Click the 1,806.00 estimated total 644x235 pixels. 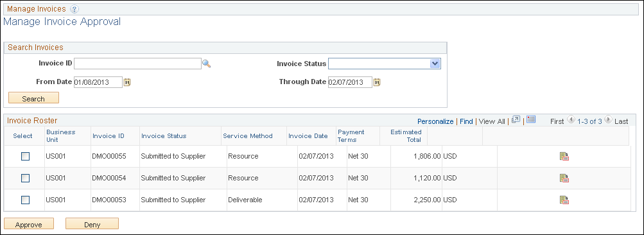pos(427,156)
